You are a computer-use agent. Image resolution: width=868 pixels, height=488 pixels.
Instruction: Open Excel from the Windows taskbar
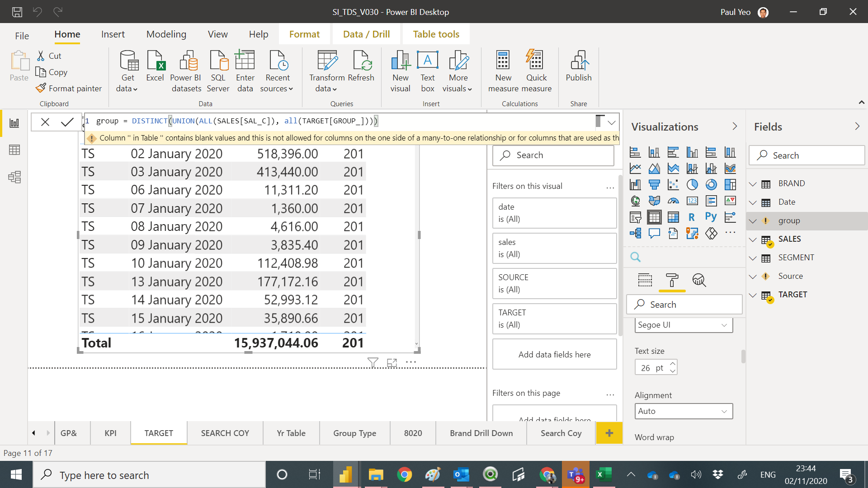pyautogui.click(x=604, y=474)
